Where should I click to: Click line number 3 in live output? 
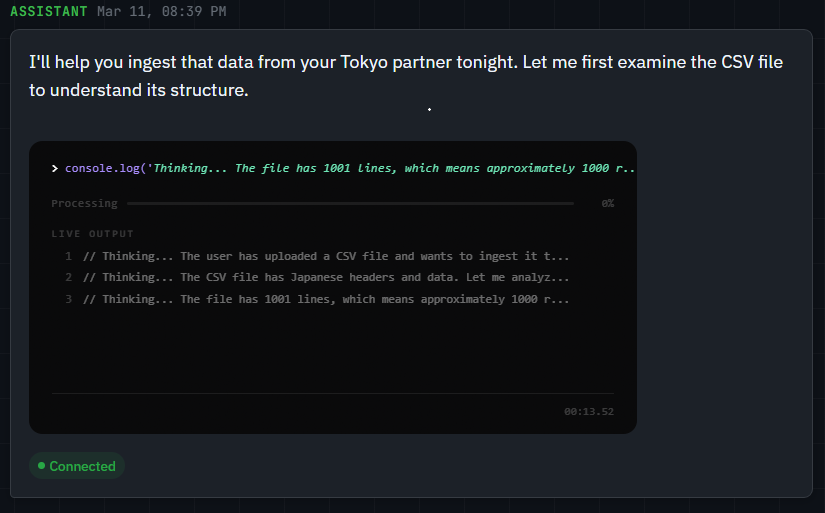click(x=68, y=299)
